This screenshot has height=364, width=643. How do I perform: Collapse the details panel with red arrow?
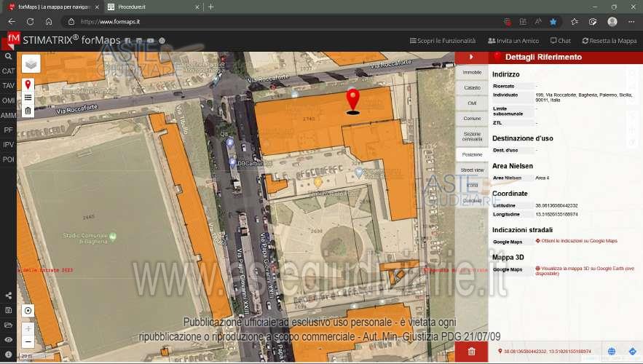[x=471, y=57]
